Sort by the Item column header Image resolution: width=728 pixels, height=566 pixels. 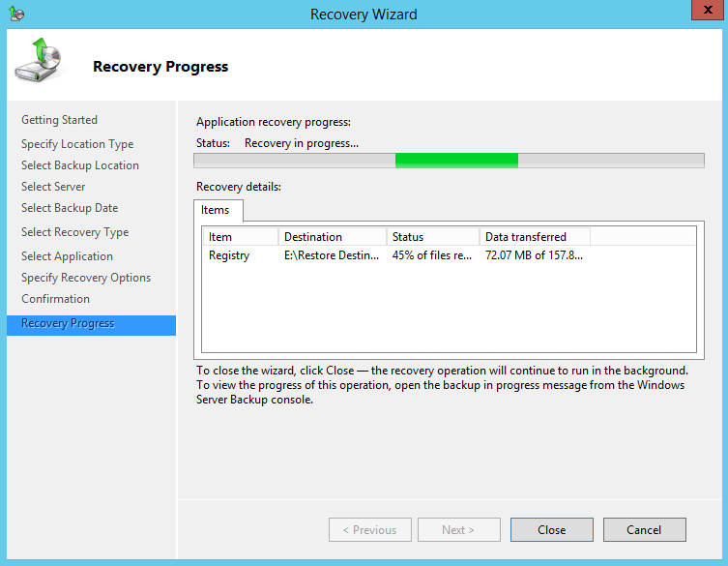[240, 237]
